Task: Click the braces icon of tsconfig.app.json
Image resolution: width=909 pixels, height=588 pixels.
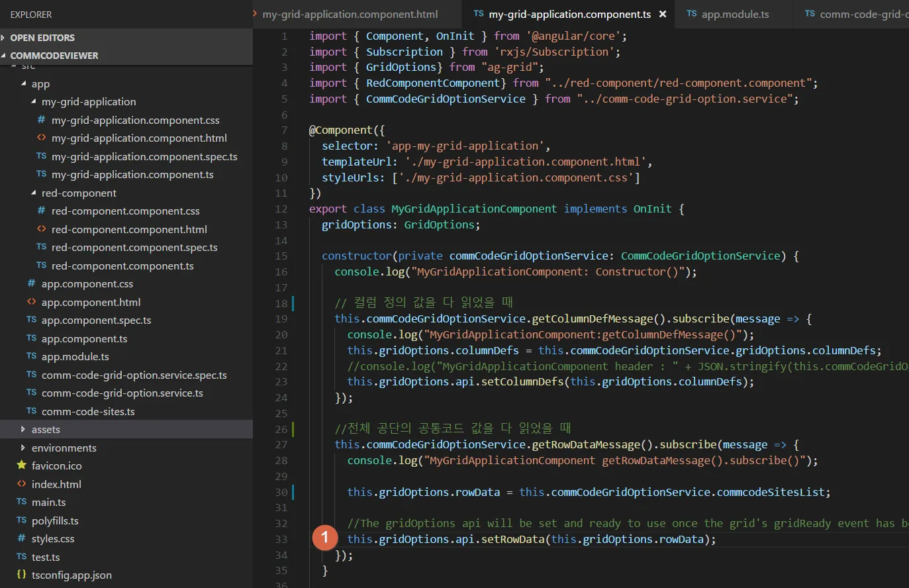Action: click(x=22, y=575)
